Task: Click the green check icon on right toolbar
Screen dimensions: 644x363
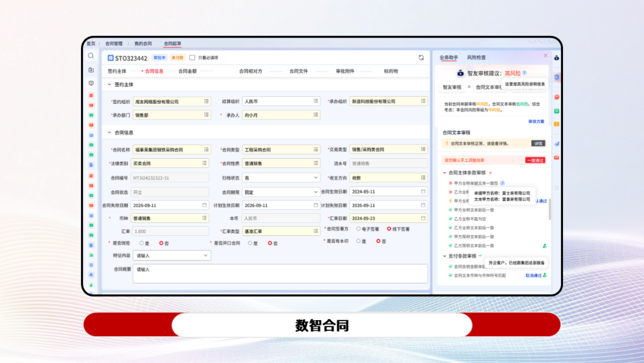Action: coord(556,111)
